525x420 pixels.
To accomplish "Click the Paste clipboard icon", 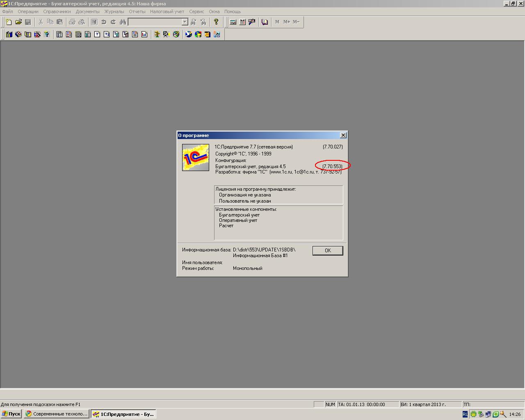I will tap(59, 22).
